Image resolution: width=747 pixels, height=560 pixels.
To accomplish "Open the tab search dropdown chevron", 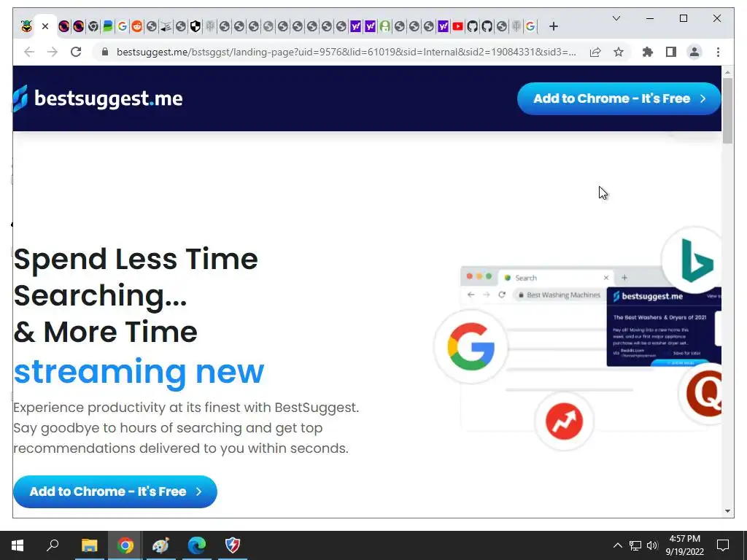I will (x=616, y=18).
